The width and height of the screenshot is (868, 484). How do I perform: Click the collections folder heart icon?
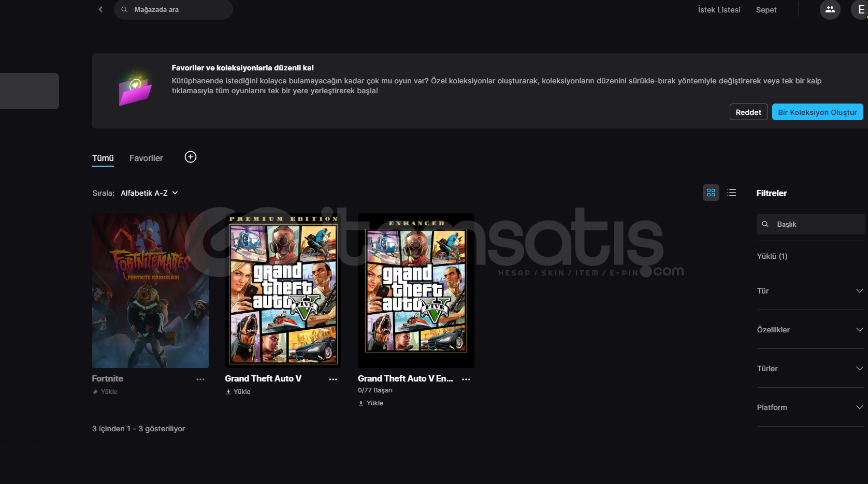click(x=135, y=88)
